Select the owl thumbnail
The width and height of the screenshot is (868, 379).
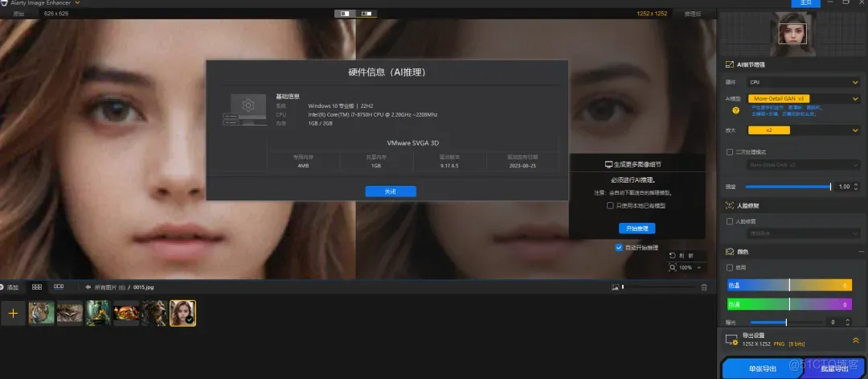pos(70,313)
